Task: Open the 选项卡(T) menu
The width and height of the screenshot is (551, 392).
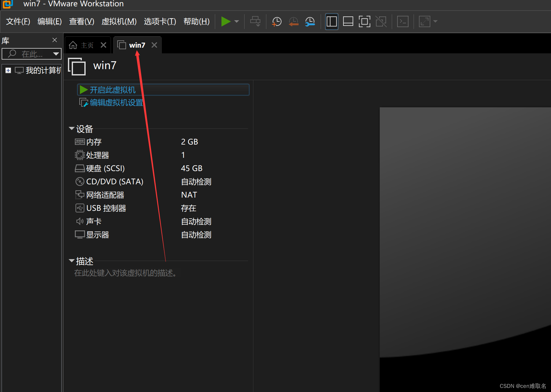Action: click(x=160, y=21)
